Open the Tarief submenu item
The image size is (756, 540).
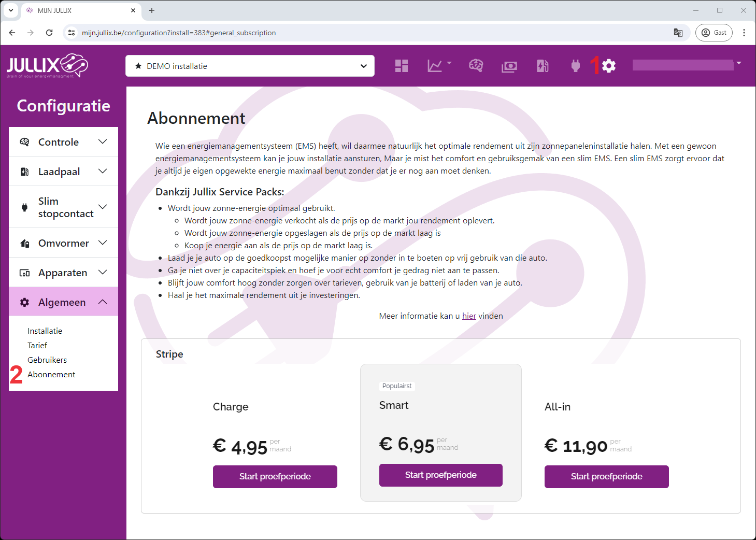[x=37, y=345]
